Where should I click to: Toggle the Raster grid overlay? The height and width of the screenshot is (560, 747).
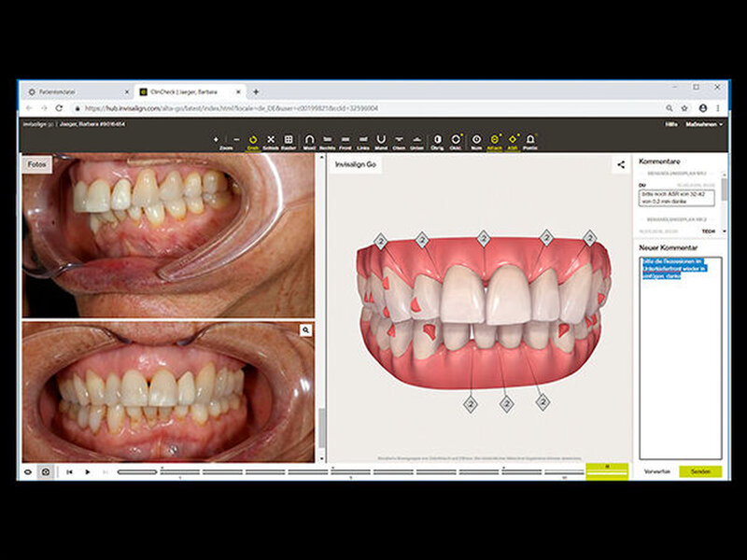tap(289, 142)
